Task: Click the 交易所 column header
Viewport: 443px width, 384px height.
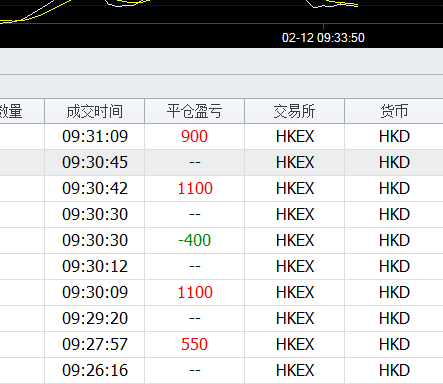Action: (x=295, y=111)
